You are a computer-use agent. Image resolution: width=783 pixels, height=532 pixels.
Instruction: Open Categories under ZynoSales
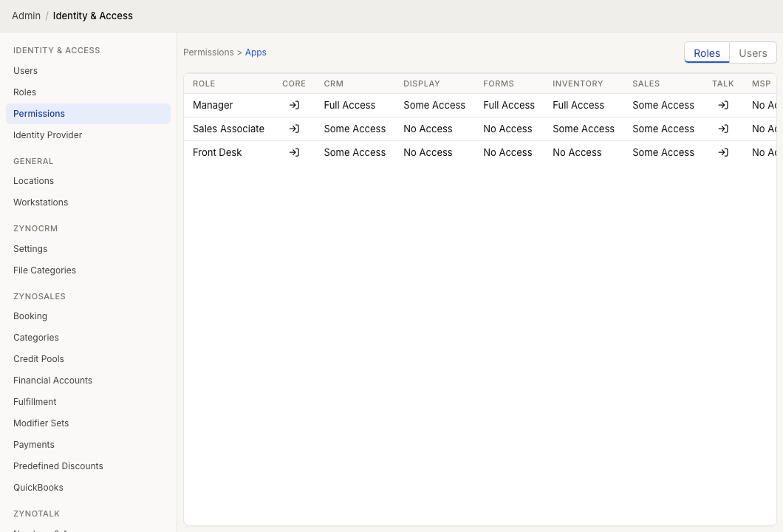click(88, 338)
